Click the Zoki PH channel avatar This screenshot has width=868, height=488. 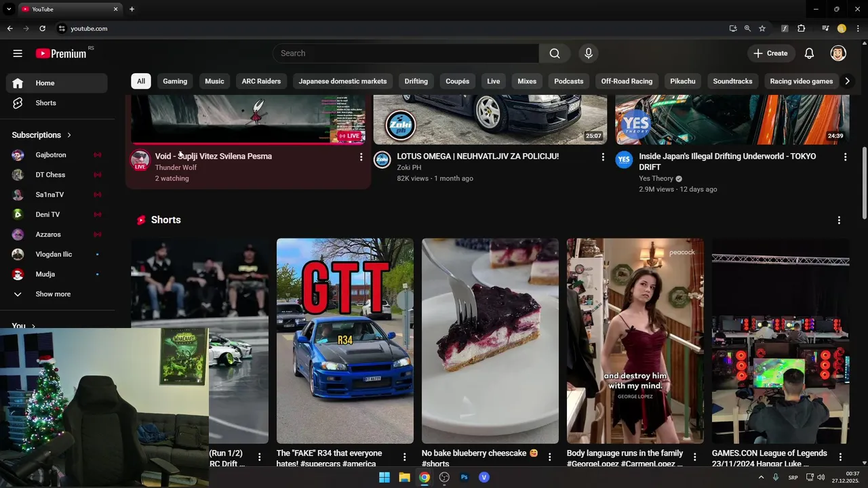(382, 160)
